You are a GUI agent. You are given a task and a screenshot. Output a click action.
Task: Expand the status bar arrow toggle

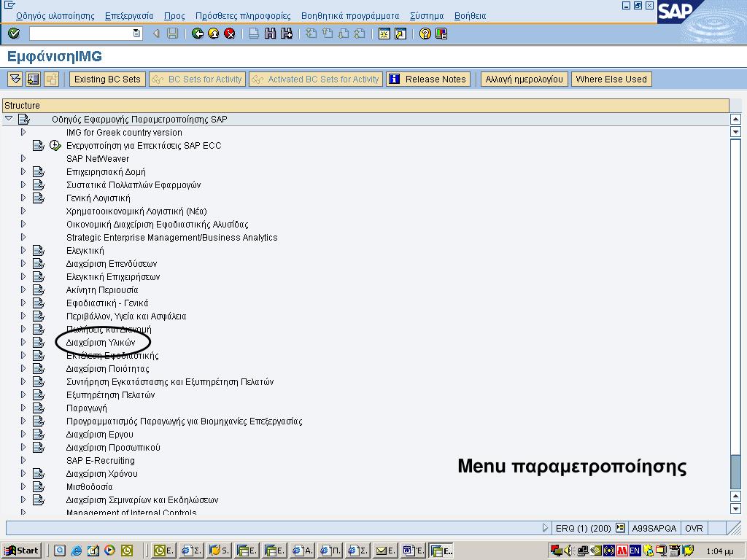546,528
